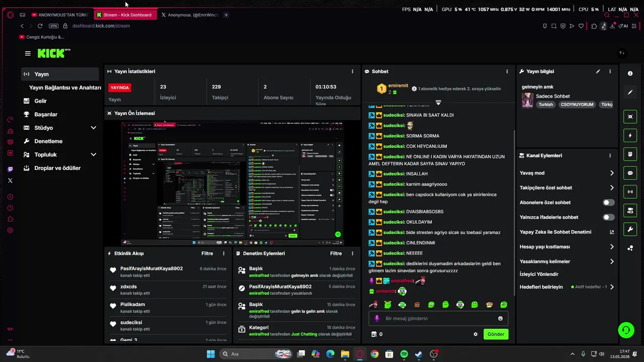Open the Hedefleri belirleyin arrow
Viewport: 644px width, 362px height.
pos(612,287)
